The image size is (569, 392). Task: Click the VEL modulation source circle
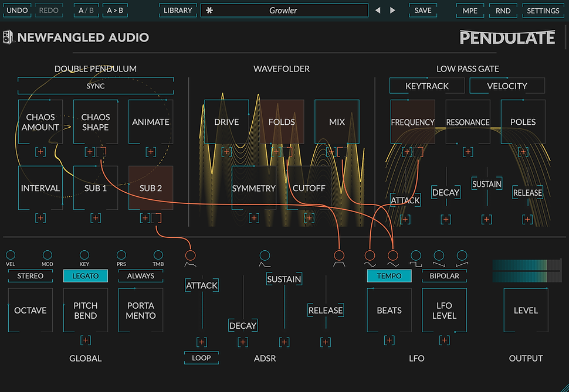pos(11,255)
